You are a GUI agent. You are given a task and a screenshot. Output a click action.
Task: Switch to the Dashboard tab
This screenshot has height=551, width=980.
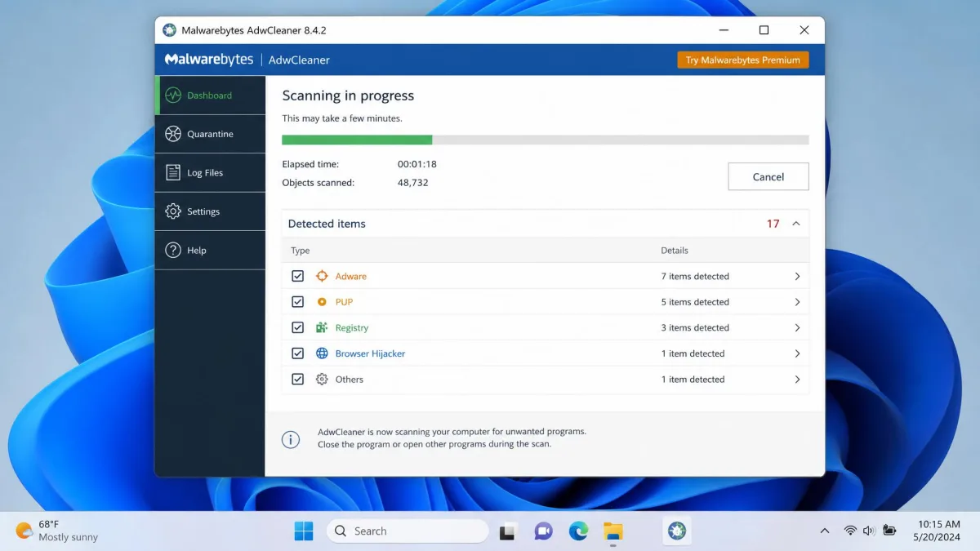(x=211, y=96)
